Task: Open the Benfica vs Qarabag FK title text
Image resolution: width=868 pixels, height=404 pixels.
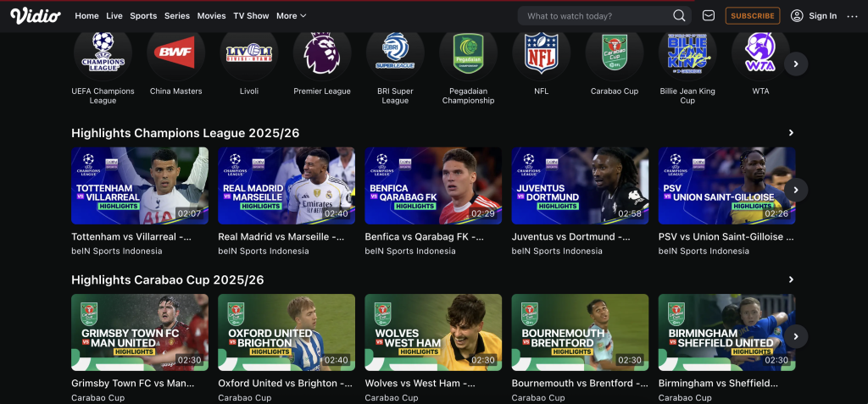Action: pos(425,237)
